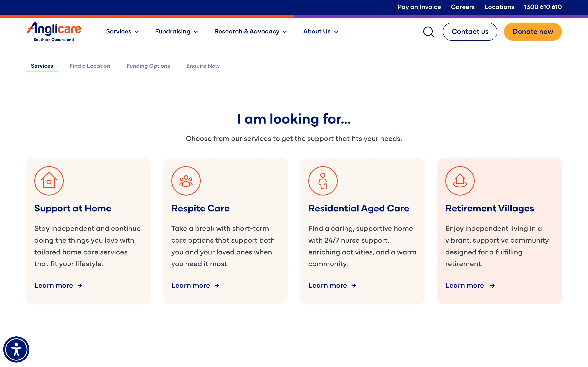Image resolution: width=588 pixels, height=367 pixels.
Task: Click the Retirement Villages house icon
Action: point(460,181)
